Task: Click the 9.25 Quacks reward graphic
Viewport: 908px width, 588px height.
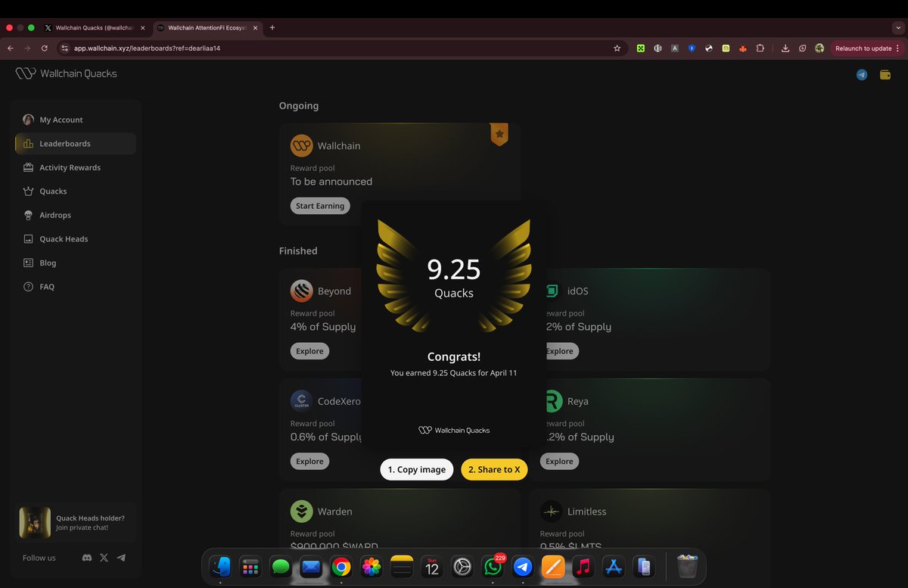Action: click(454, 276)
